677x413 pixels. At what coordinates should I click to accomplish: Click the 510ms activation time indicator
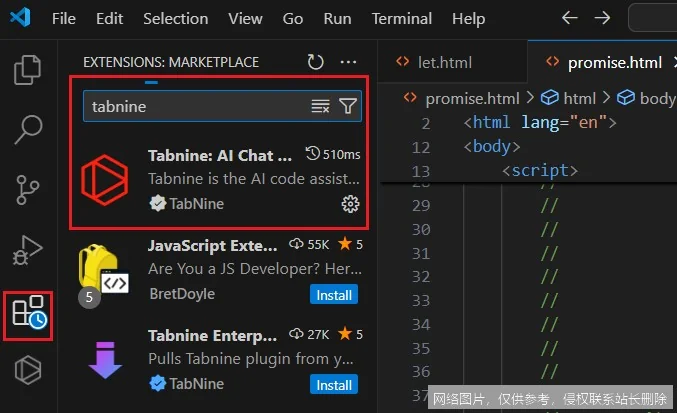pos(333,154)
